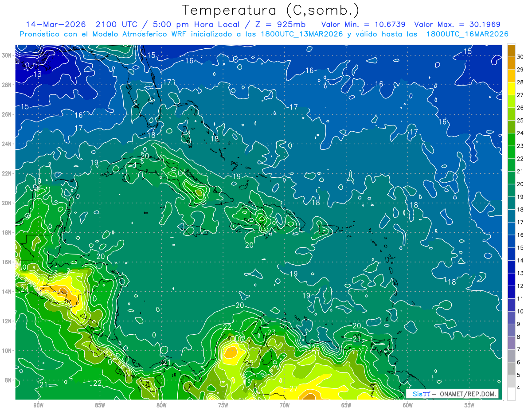This screenshot has width=532, height=411.
Task: Click the '60W' longitude axis label
Action: pos(408,405)
